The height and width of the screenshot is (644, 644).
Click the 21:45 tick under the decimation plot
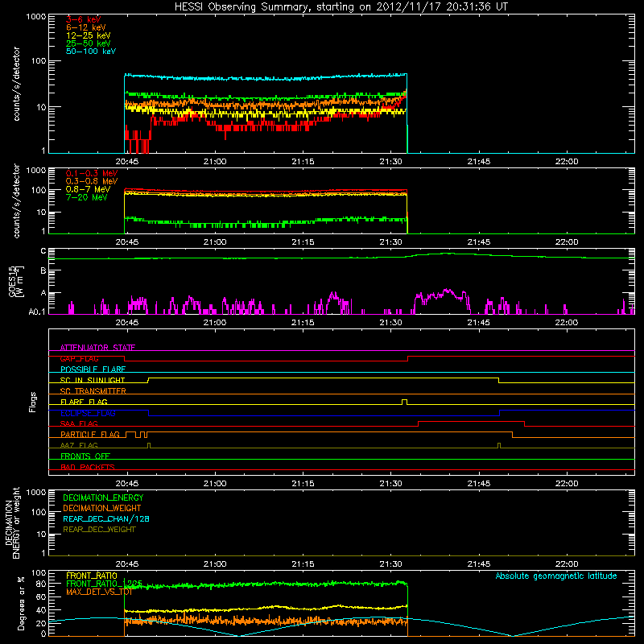tap(478, 564)
